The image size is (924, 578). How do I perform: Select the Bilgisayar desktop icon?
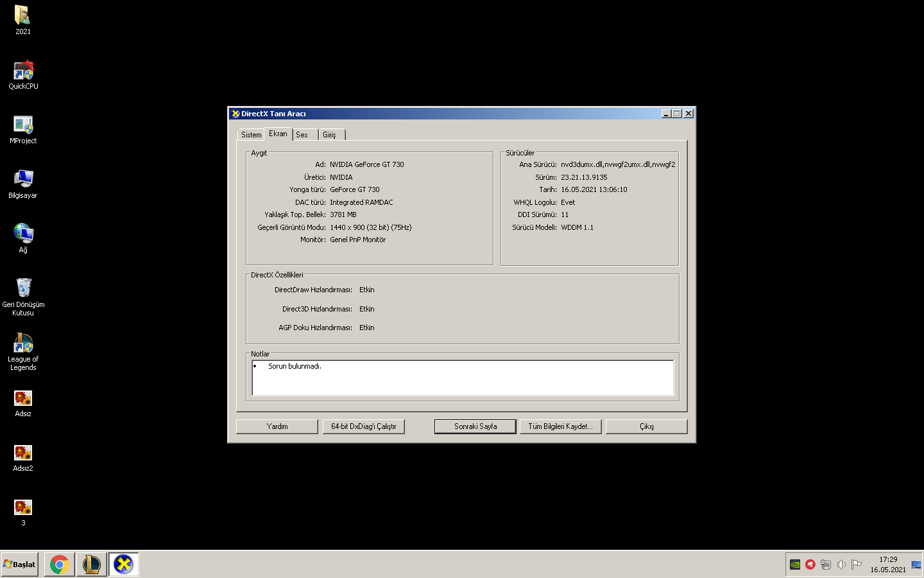tap(23, 184)
